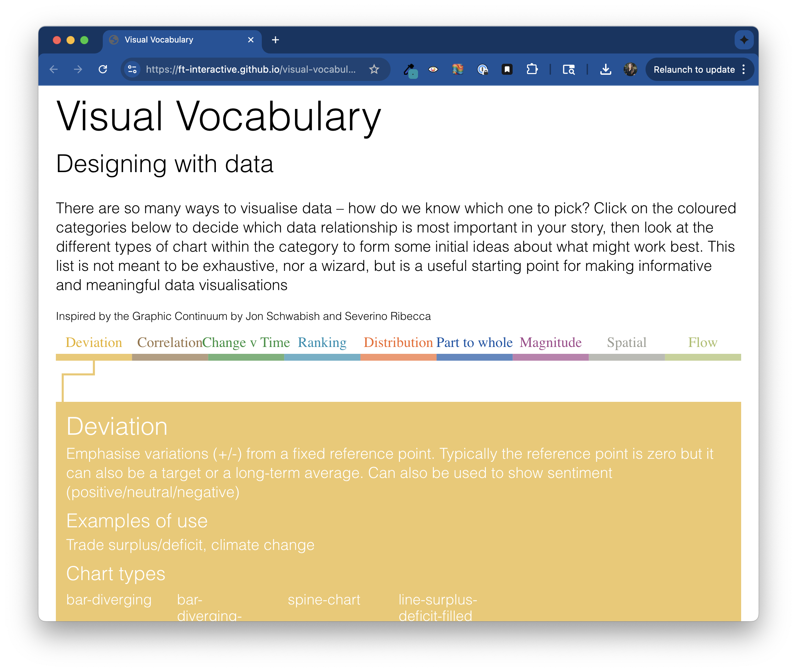Open the user profile avatar
Image resolution: width=797 pixels, height=672 pixels.
630,69
